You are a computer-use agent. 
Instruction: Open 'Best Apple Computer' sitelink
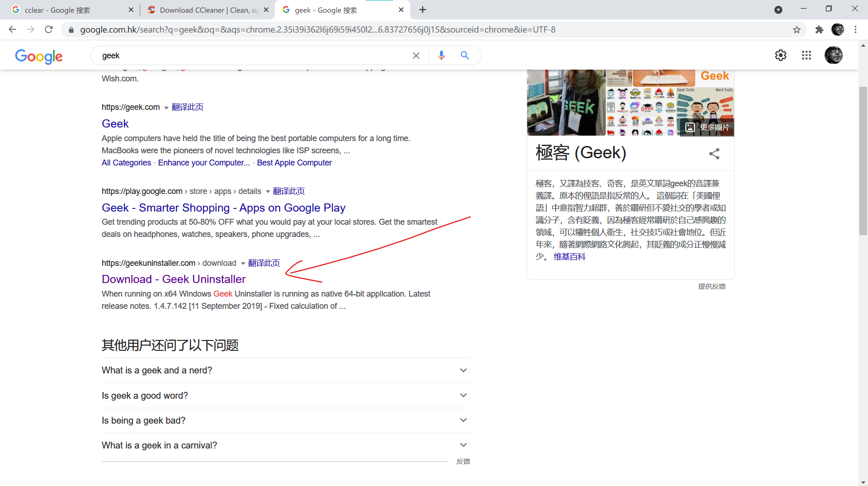tap(294, 163)
